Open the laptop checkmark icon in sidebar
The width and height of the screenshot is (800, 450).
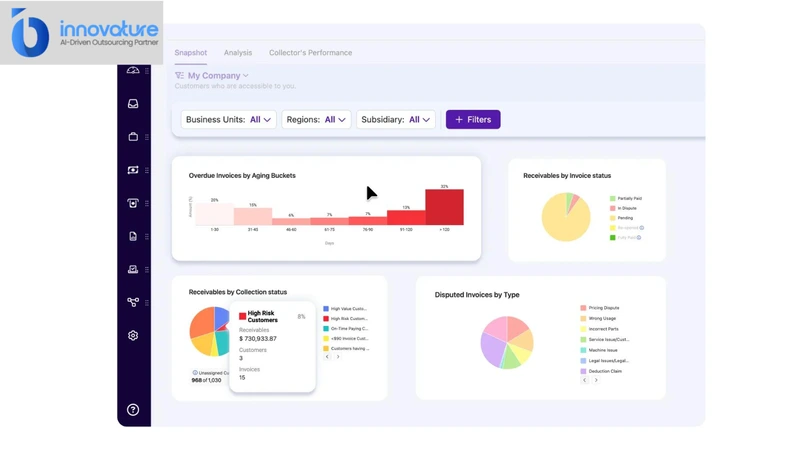pyautogui.click(x=133, y=269)
